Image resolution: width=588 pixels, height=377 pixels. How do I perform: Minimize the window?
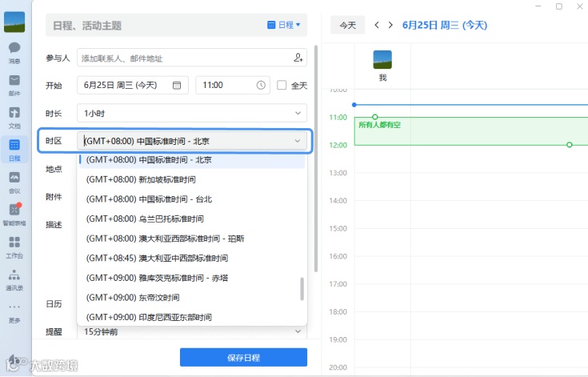[538, 6]
